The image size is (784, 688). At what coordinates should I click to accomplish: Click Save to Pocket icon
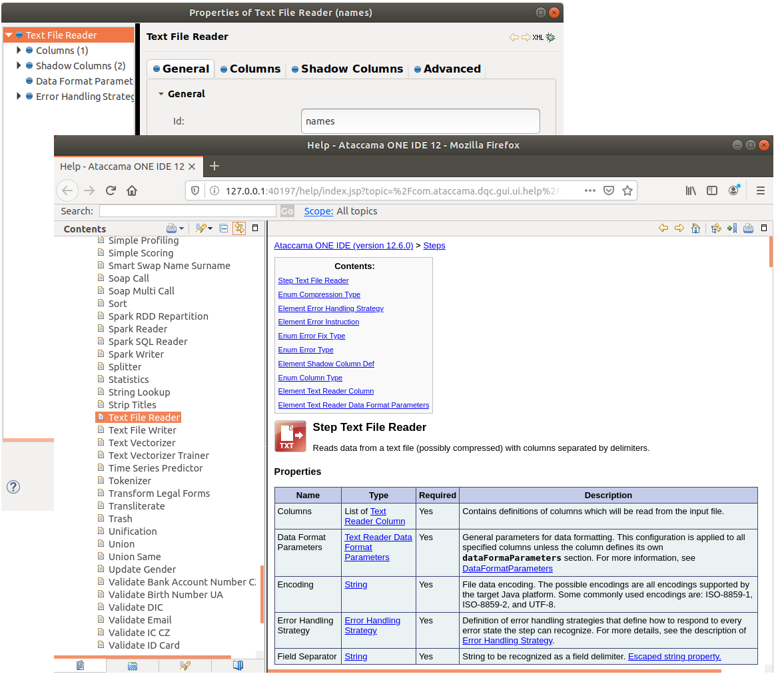[608, 190]
